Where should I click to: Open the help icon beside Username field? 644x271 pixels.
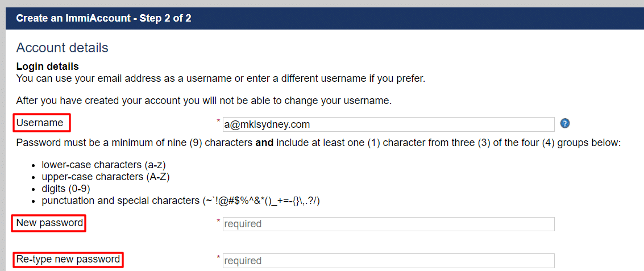[x=565, y=123]
